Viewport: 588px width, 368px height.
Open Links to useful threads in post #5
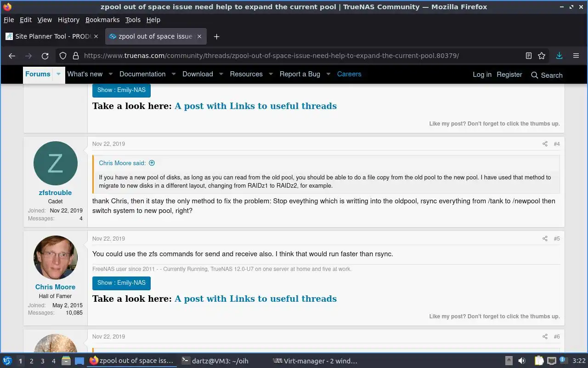click(x=255, y=299)
